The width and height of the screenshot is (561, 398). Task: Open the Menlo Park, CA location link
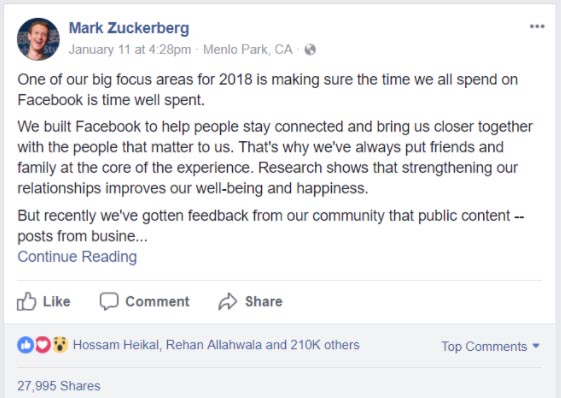(x=248, y=49)
